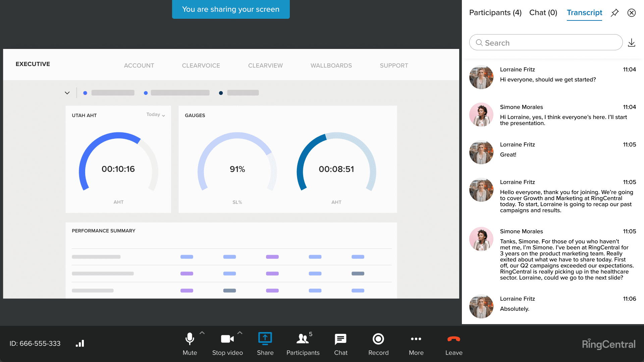The height and width of the screenshot is (362, 644).
Task: Click the 91% SL gauge arc
Action: coord(237,135)
